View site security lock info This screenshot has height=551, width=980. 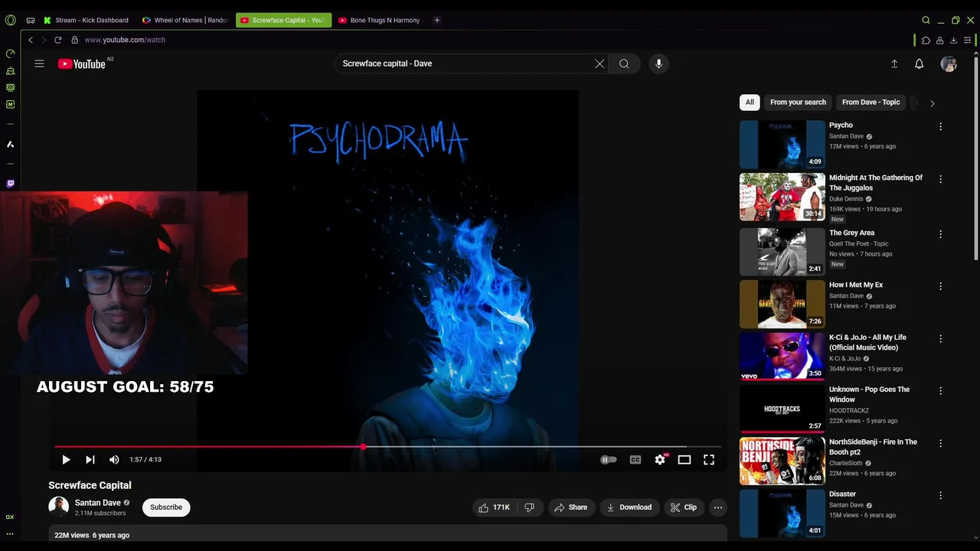coord(74,40)
